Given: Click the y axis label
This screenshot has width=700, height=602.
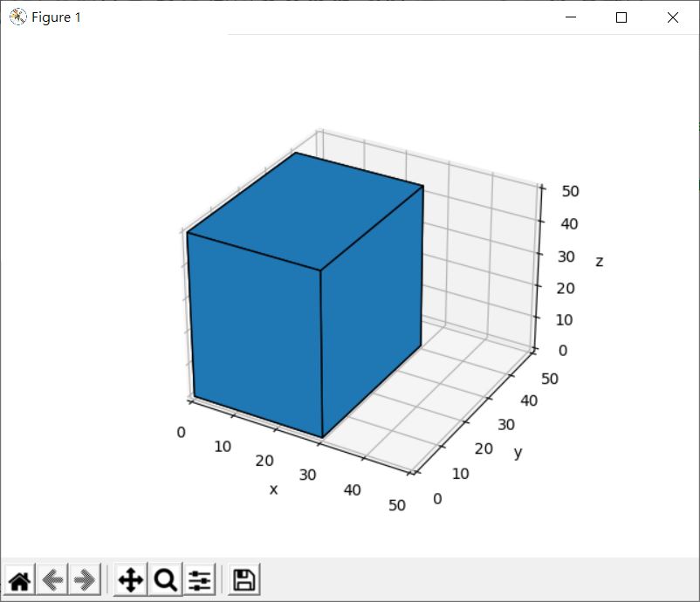Looking at the screenshot, I should click(518, 453).
